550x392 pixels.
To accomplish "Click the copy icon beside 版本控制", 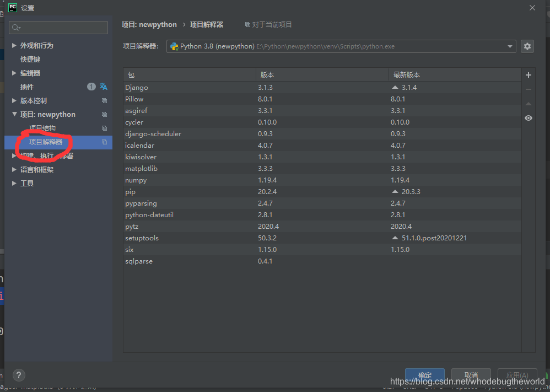I will tap(104, 101).
